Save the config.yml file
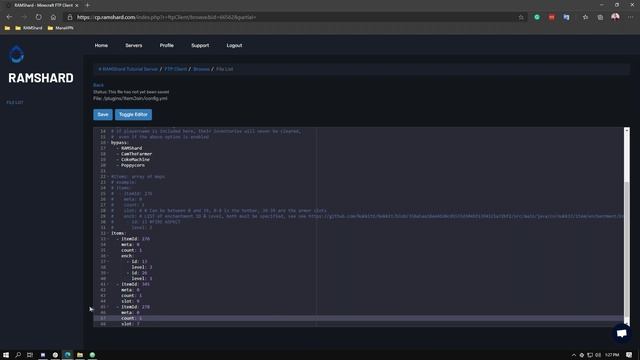640x360 pixels. [x=103, y=115]
